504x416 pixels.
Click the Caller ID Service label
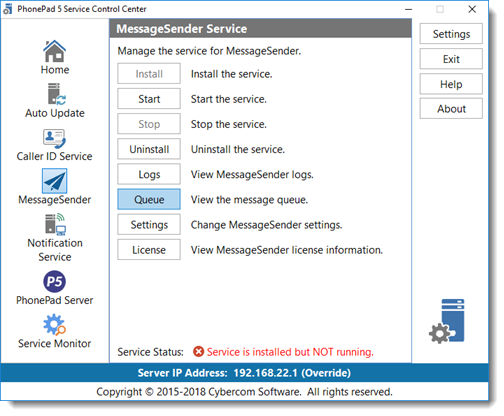point(54,156)
